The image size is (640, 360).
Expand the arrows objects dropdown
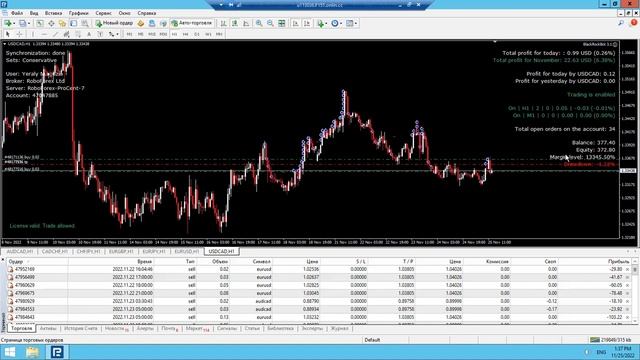[118, 34]
